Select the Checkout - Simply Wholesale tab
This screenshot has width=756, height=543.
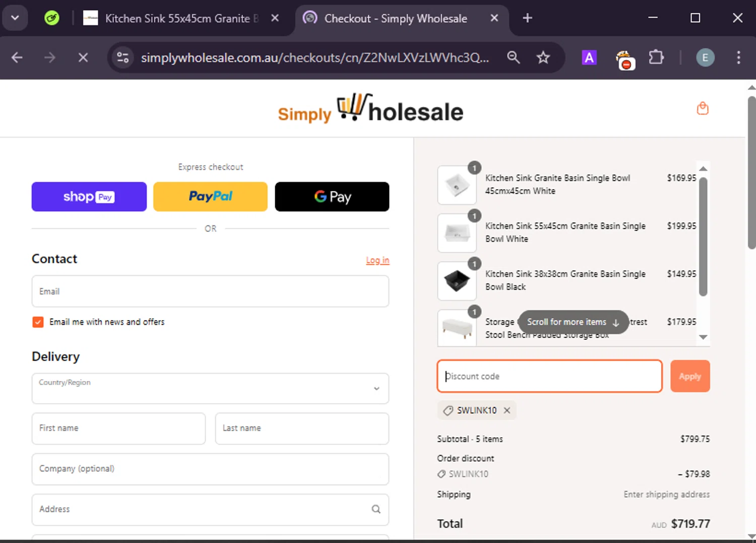point(396,18)
